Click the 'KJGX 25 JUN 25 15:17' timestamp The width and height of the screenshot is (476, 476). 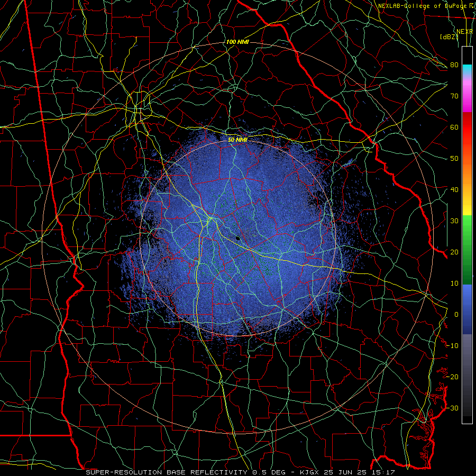click(x=347, y=472)
